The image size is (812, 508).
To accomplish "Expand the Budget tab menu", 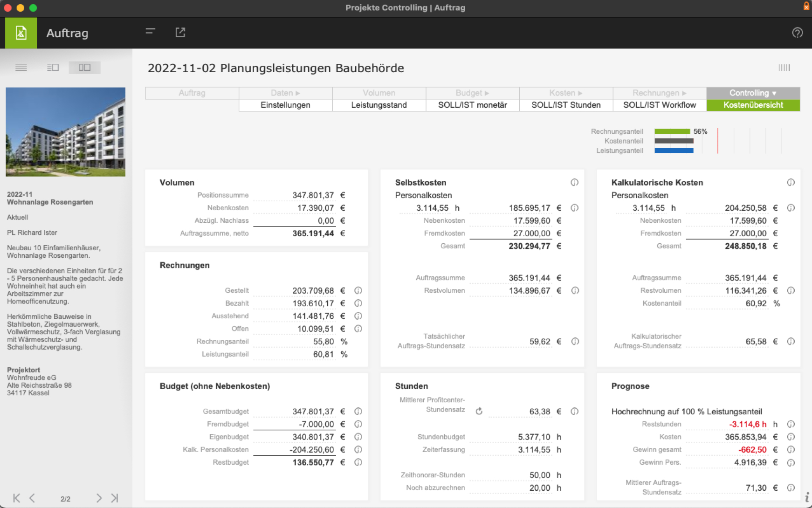I will [473, 93].
